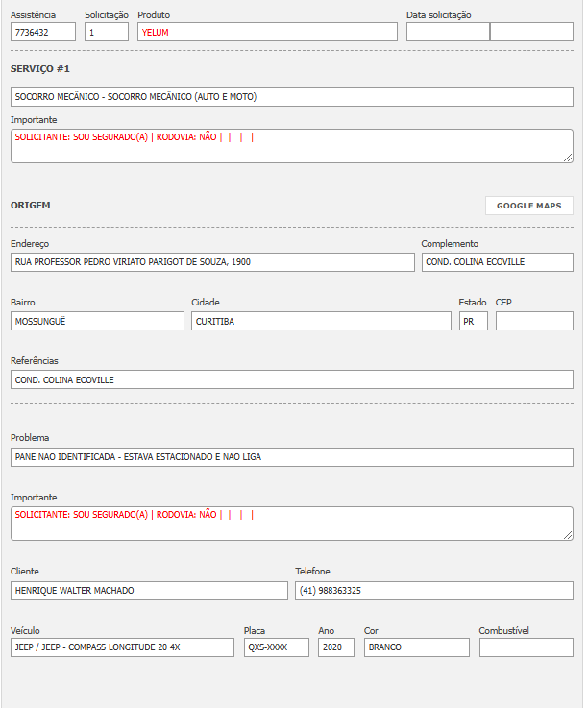Screen dimensions: 588x708
Task: Click the Socorro Mecânico service field
Action: [x=292, y=97]
